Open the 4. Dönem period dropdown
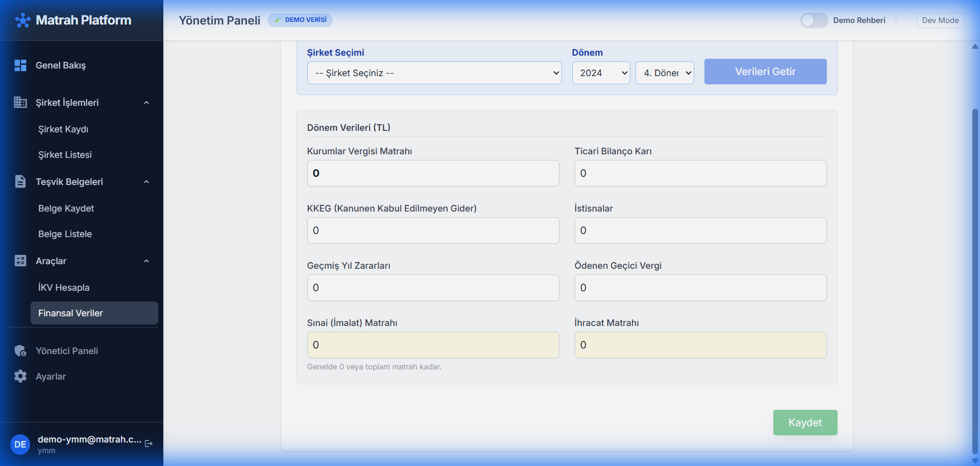This screenshot has height=466, width=980. pyautogui.click(x=664, y=73)
